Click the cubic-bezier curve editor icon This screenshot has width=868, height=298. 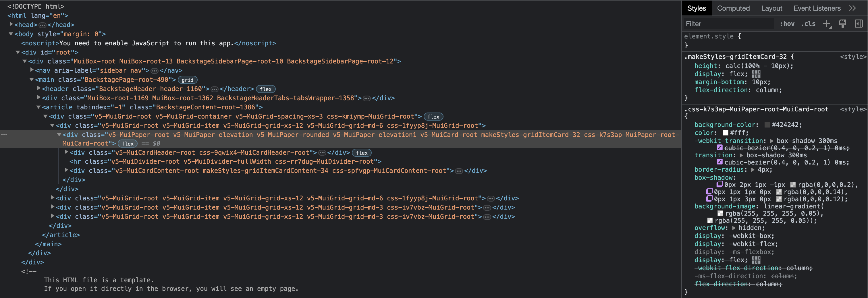click(720, 162)
